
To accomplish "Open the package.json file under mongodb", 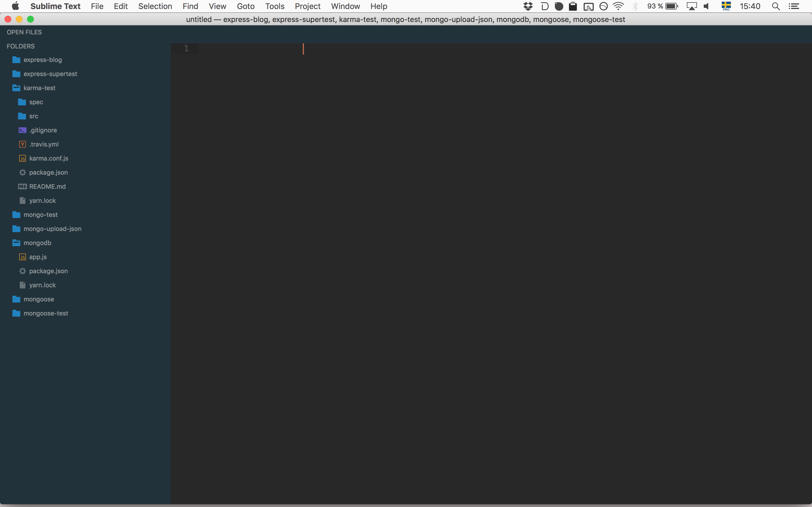I will [x=48, y=271].
